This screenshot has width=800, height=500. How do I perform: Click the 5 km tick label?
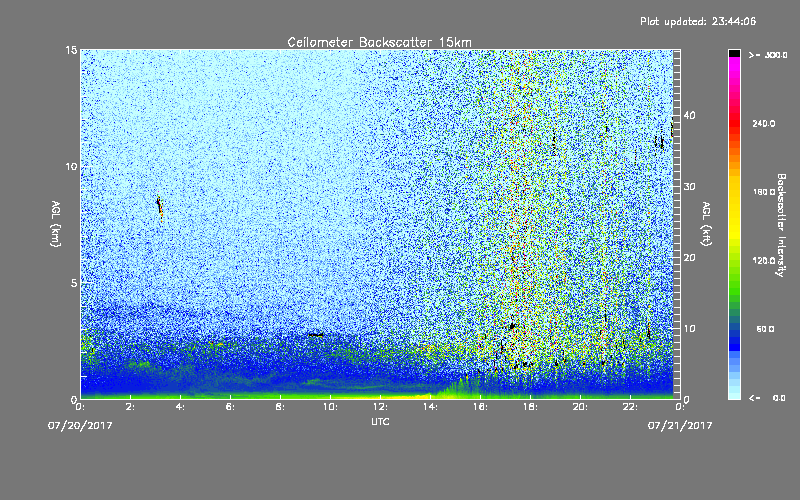pos(74,283)
